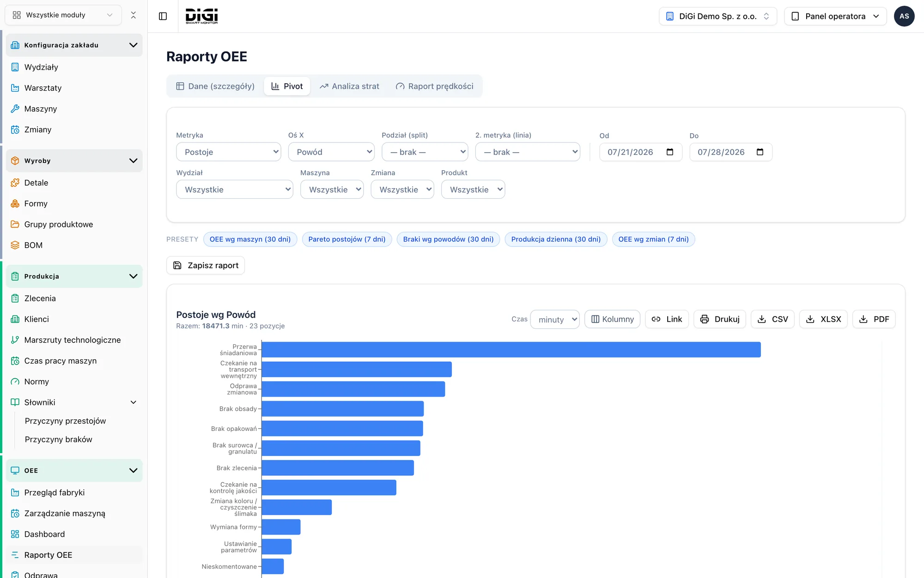The width and height of the screenshot is (924, 578).
Task: Click the Normy gauge icon
Action: pyautogui.click(x=15, y=381)
